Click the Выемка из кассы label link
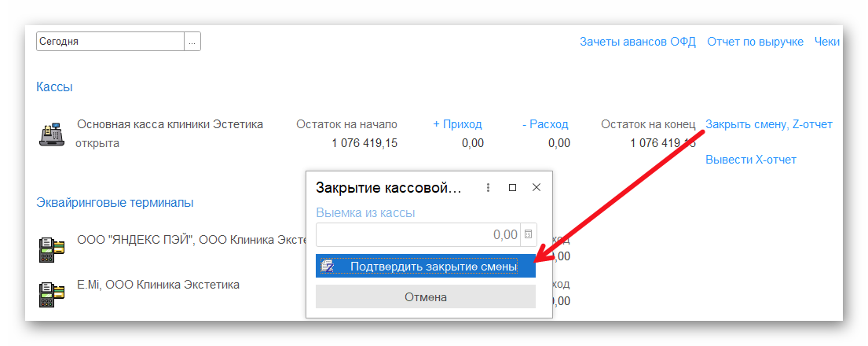Image resolution: width=868 pixels, height=346 pixels. point(365,213)
